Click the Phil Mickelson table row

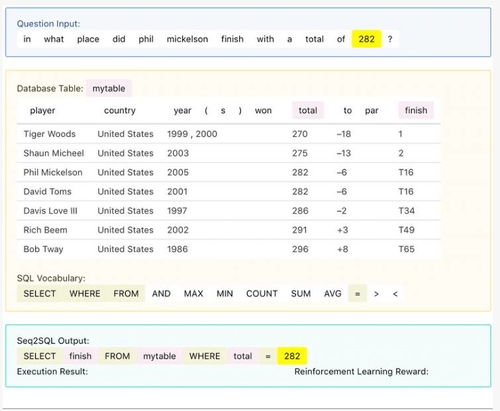tap(228, 172)
